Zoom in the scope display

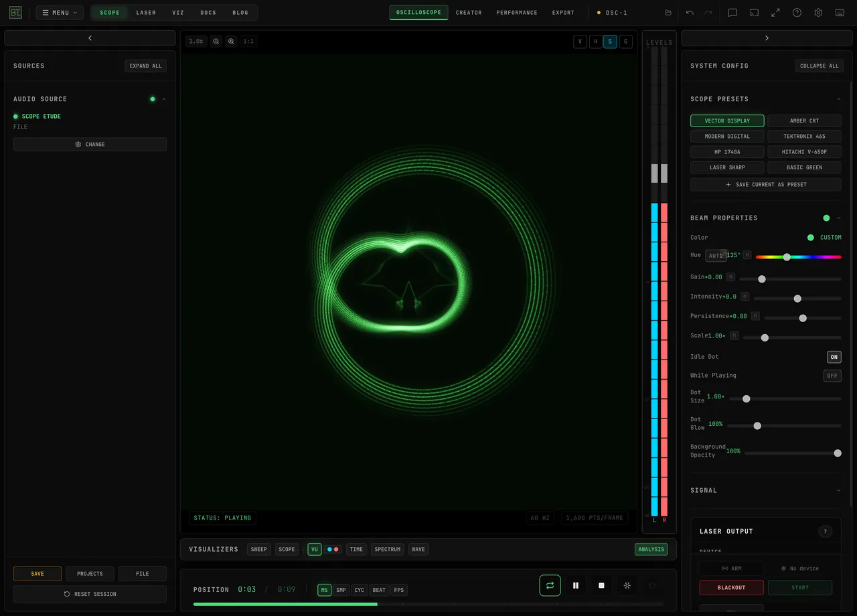[231, 42]
